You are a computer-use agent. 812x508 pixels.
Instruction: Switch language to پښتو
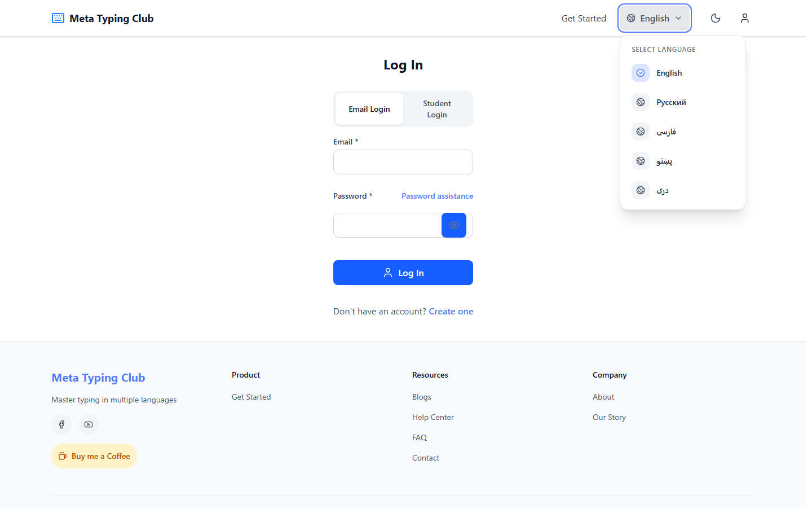(683, 161)
